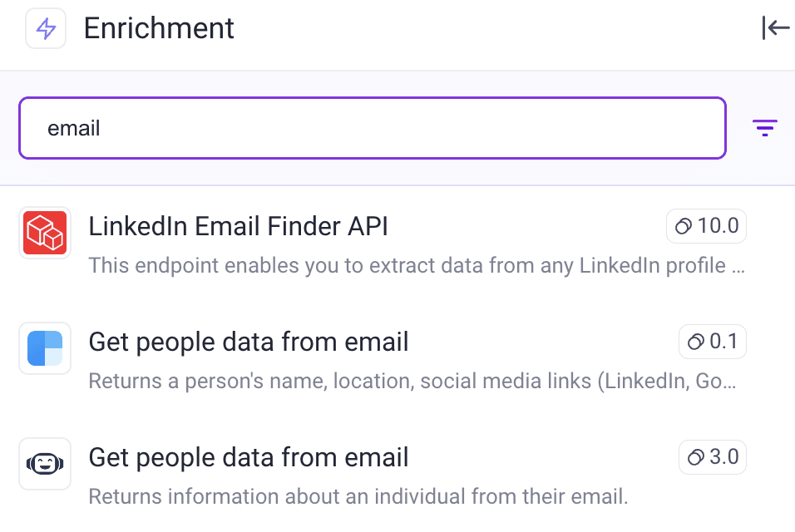The image size is (795, 532).
Task: Click the robot face provider icon
Action: [45, 464]
